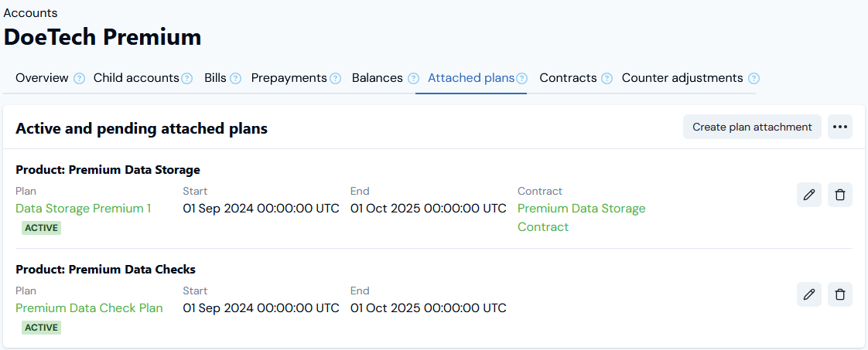
Task: Open the three-dots more options menu
Action: 840,127
